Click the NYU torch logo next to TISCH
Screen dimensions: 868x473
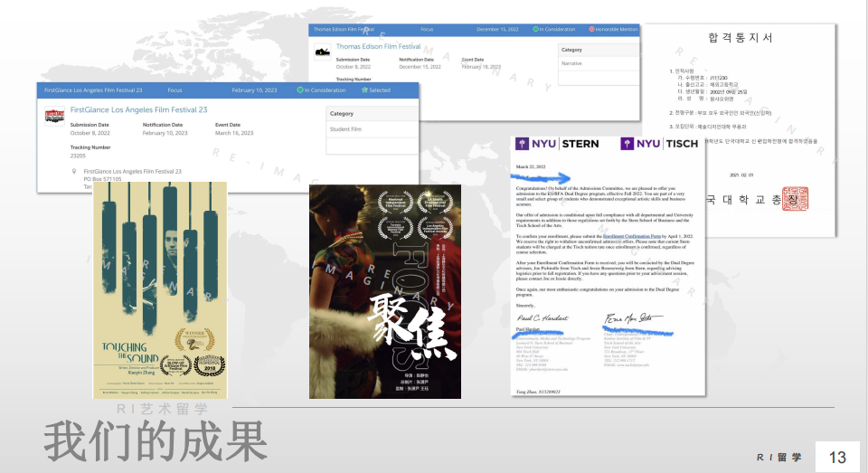627,144
